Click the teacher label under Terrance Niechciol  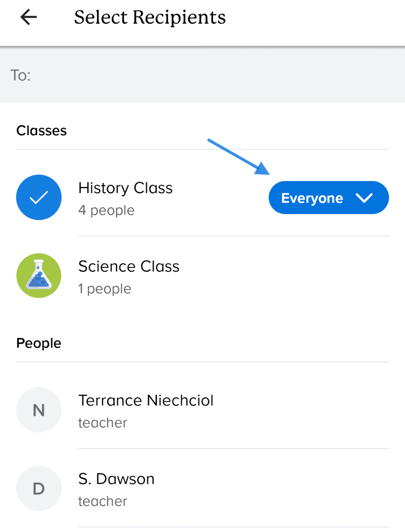[103, 423]
